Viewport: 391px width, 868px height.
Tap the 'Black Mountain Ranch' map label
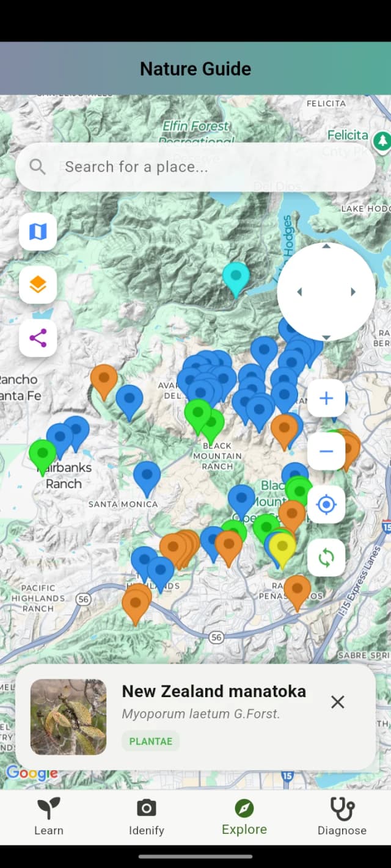217,456
